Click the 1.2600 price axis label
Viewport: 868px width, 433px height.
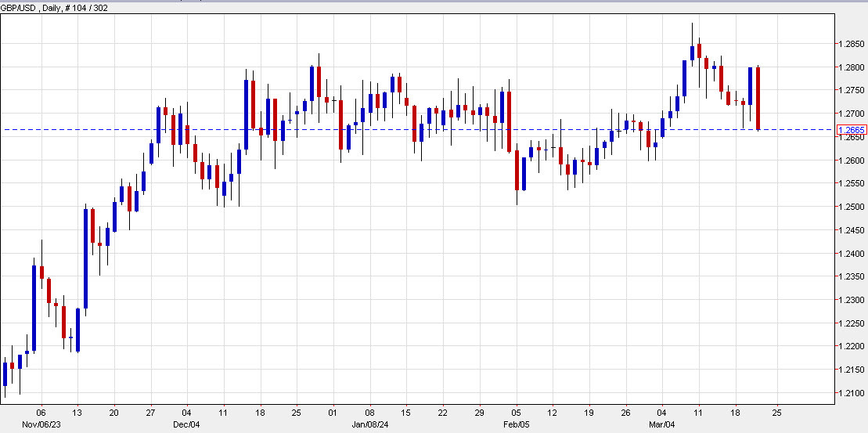852,161
